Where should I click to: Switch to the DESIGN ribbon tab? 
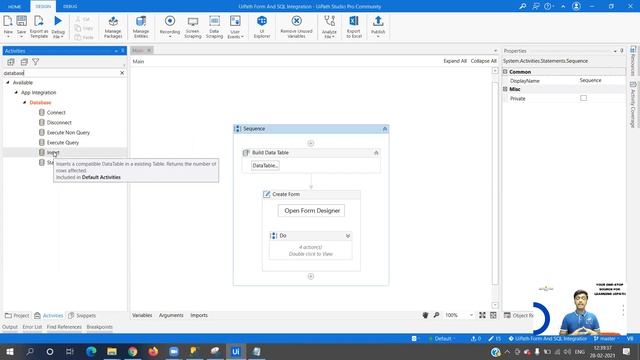(x=43, y=7)
